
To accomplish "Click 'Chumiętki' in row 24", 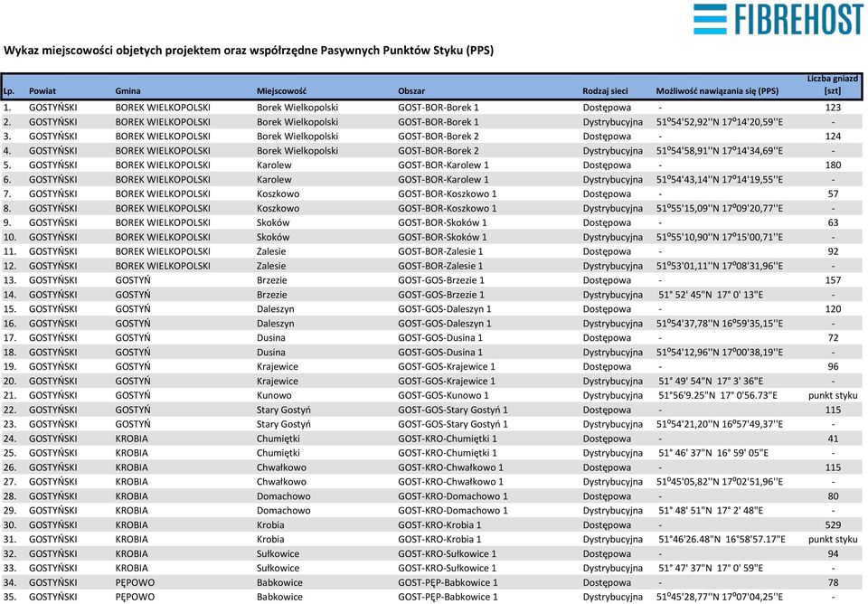I will point(278,439).
